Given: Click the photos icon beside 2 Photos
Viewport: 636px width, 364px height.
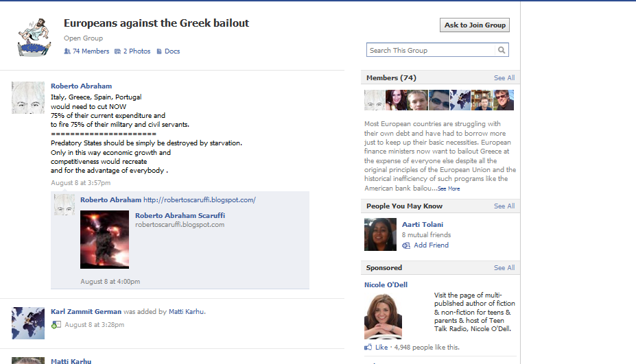Looking at the screenshot, I should click(x=117, y=51).
